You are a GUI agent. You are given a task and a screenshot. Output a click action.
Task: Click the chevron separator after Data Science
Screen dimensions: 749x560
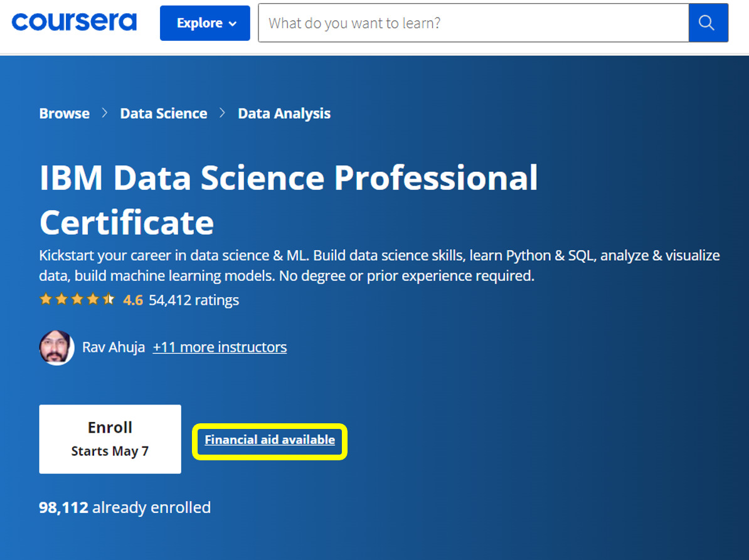(x=222, y=114)
